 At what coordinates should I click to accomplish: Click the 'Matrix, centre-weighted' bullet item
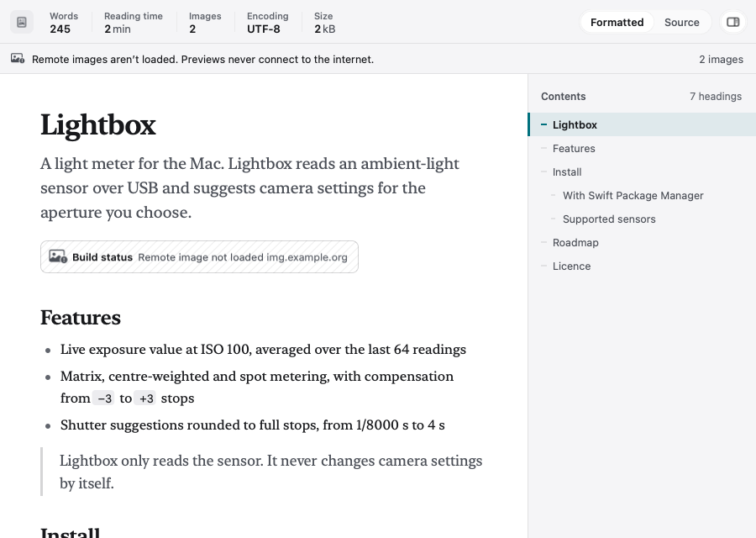[x=257, y=387]
